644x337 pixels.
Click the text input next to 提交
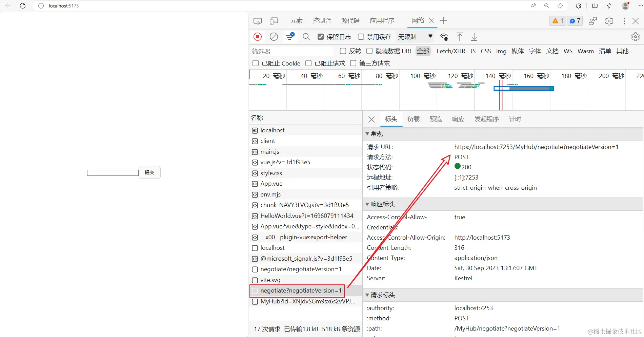113,173
